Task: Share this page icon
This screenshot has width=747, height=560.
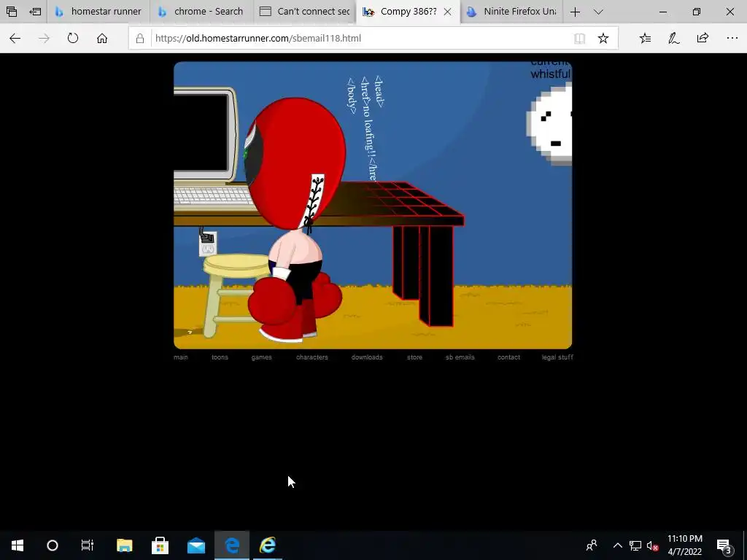Action: (x=703, y=38)
